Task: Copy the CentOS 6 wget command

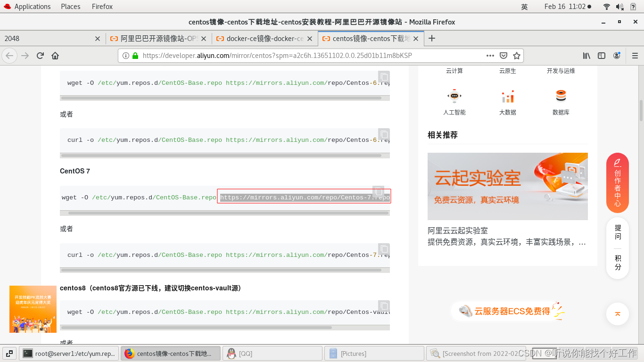Action: click(384, 77)
